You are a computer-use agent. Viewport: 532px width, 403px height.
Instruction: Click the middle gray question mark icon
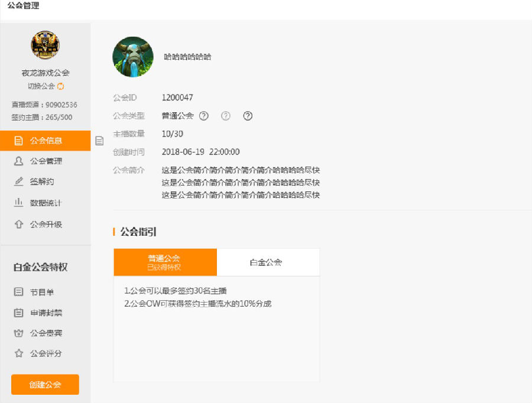[x=226, y=116]
